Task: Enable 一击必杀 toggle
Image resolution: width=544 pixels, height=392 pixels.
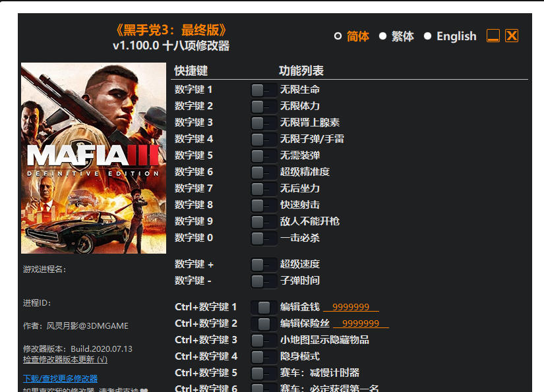Action: [263, 238]
